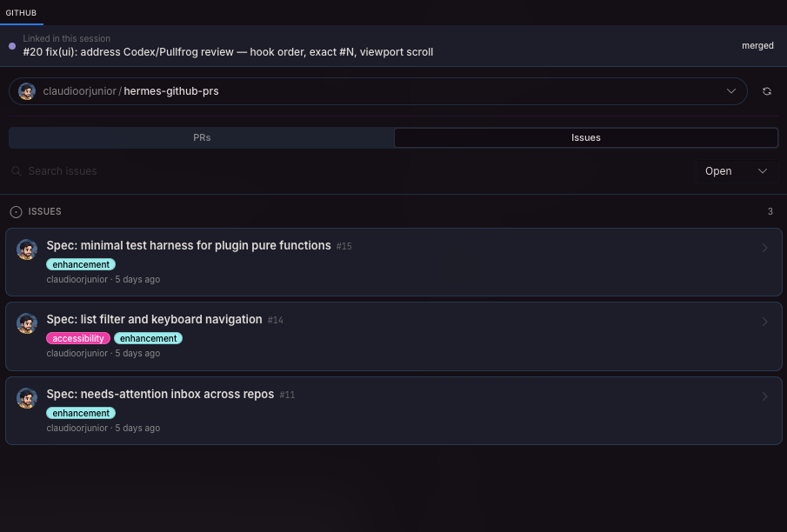
Task: Click the repository owner avatar in selector
Action: pyautogui.click(x=27, y=91)
